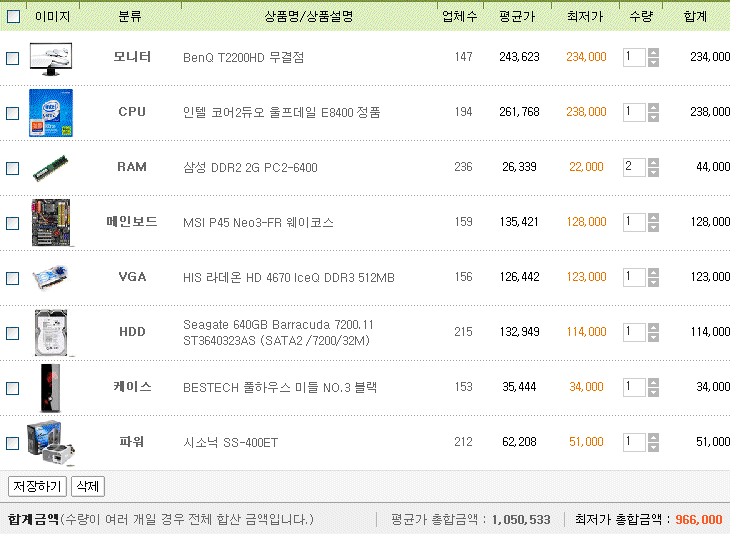Open the Seasonic power supply image
The image size is (731, 534).
click(x=51, y=443)
